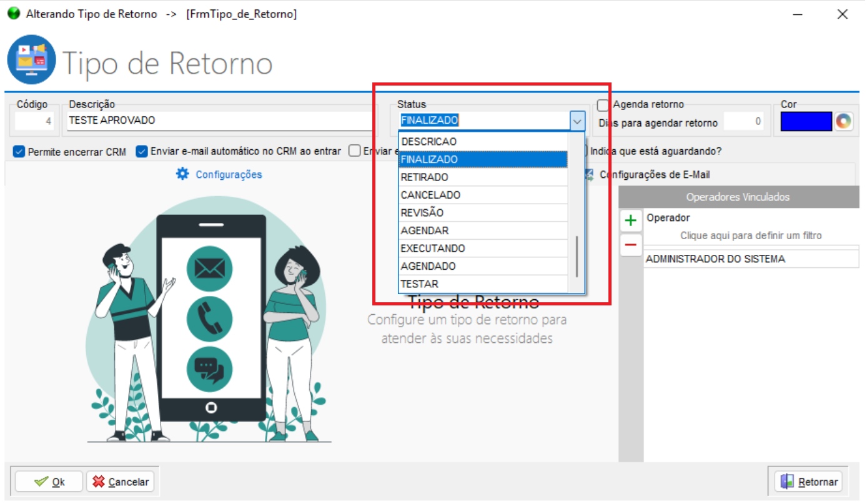Click the Tipo de Retorno header logo

[x=31, y=60]
